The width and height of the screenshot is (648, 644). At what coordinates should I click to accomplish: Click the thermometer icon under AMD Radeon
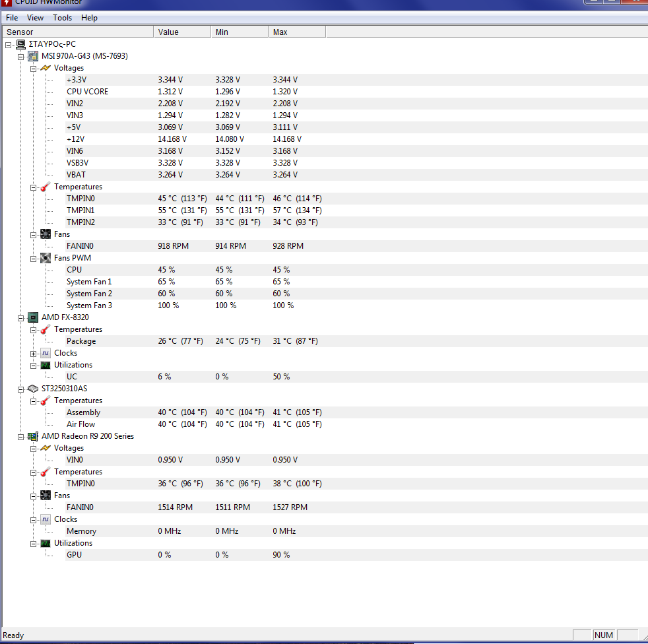pyautogui.click(x=46, y=472)
